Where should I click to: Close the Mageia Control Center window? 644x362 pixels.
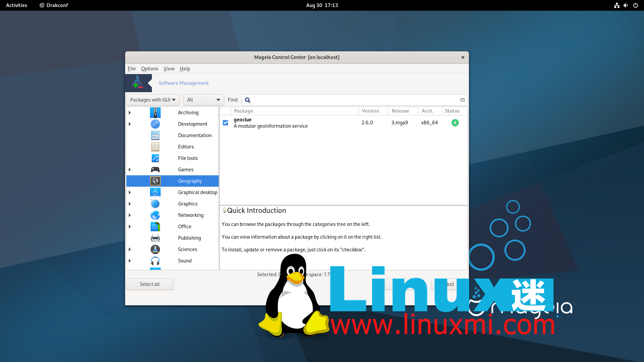[463, 57]
